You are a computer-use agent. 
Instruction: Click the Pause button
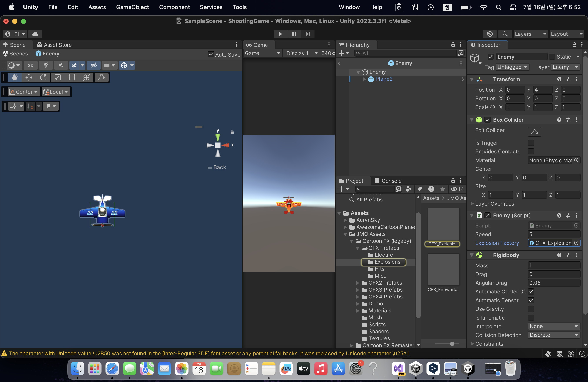(x=294, y=34)
